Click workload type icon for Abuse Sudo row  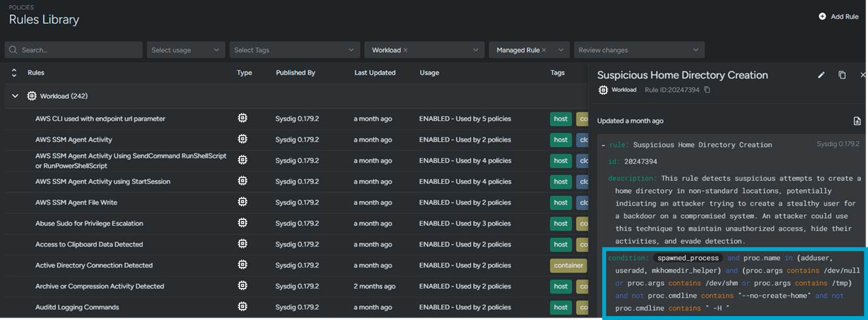point(242,223)
